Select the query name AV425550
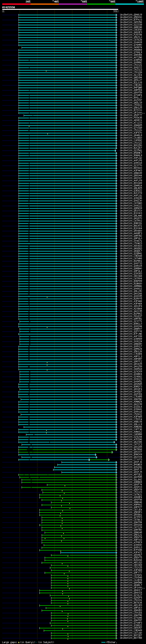Viewport: 146px width, 644px height. point(8,7)
